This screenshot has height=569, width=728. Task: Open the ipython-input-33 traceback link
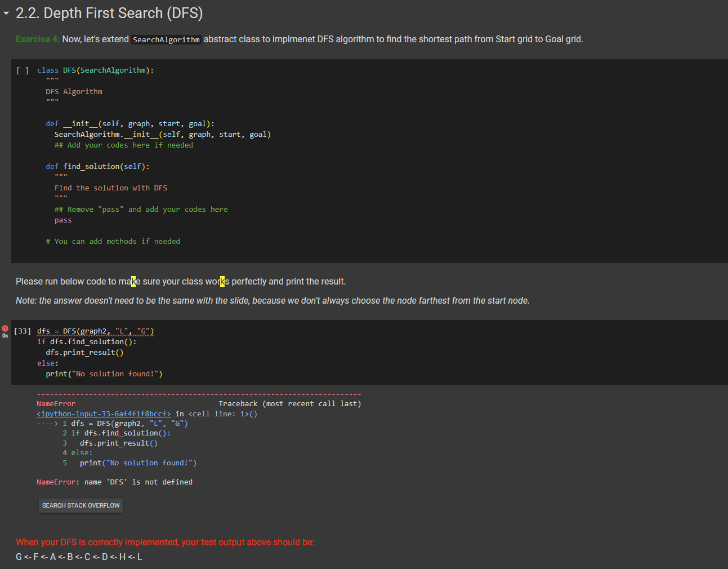coord(104,414)
